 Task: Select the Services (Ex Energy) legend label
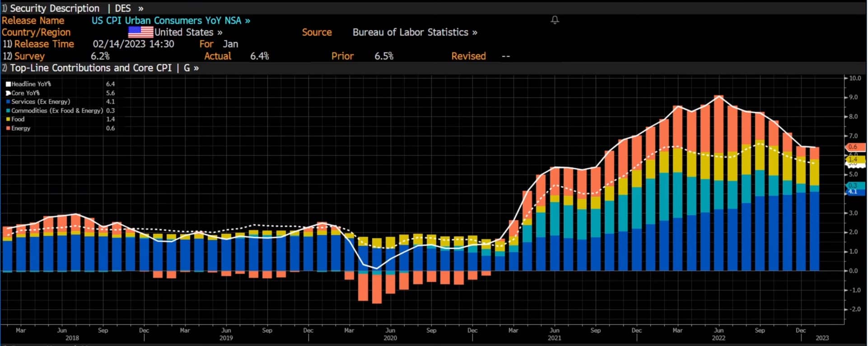(41, 101)
